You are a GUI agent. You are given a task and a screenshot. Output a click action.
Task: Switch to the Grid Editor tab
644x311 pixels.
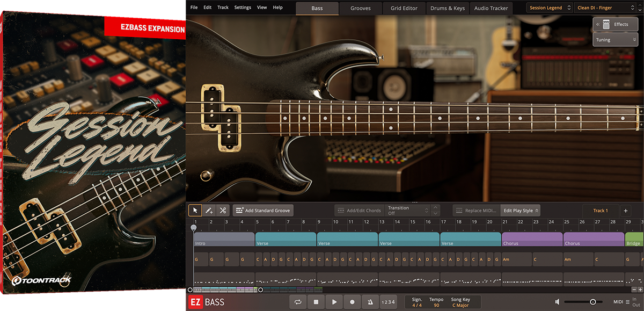[x=404, y=8]
